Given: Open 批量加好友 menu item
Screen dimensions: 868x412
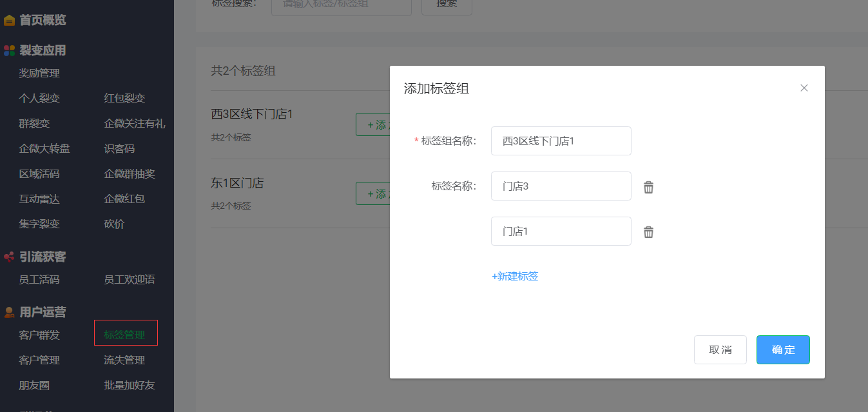Looking at the screenshot, I should coord(130,385).
